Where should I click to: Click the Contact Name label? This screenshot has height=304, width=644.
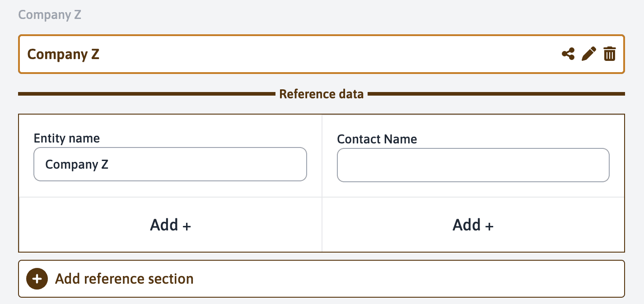377,139
